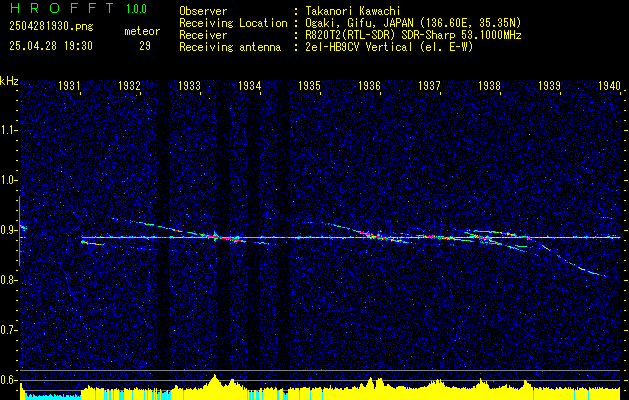This screenshot has height=400, width=629.
Task: Select the receiver text R820T2(RTL-SDR) SDR-Sharp 53.1000MHz
Action: 413,35
